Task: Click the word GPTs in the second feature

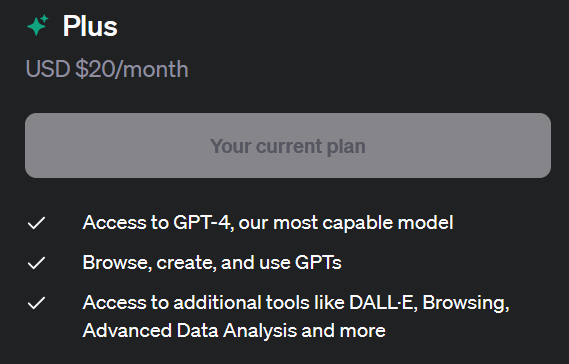Action: [318, 262]
